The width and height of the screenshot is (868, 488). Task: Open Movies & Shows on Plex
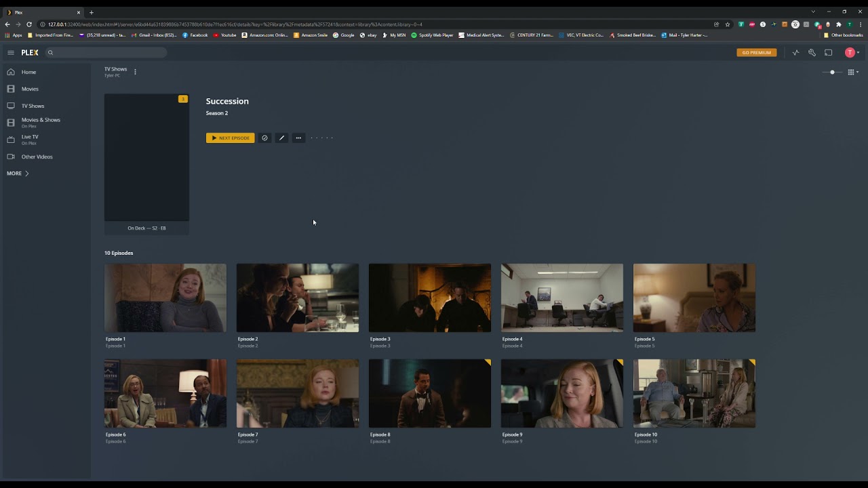(x=41, y=122)
